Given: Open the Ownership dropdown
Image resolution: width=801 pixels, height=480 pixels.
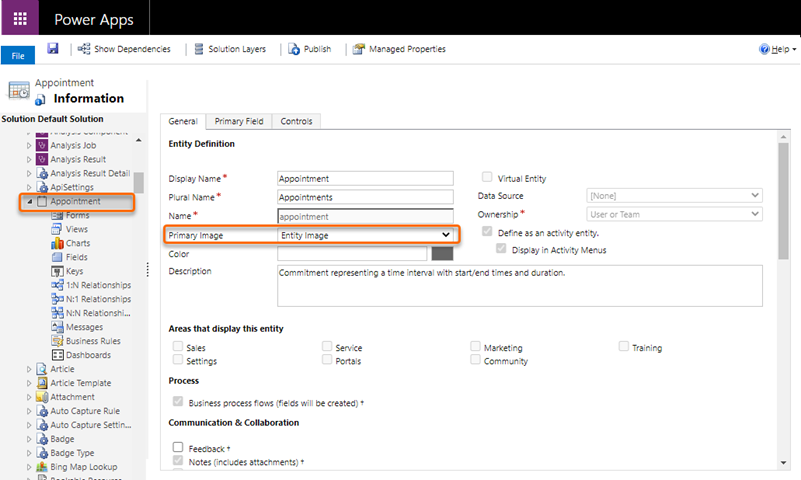Looking at the screenshot, I should click(674, 214).
